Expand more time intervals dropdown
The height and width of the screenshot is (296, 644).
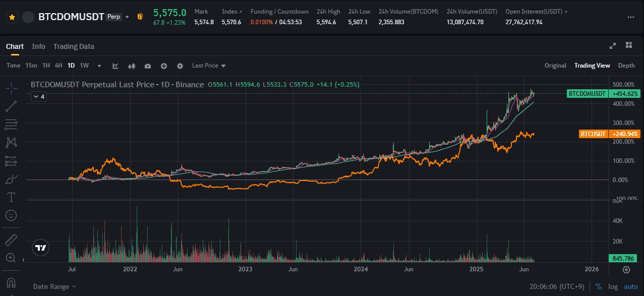click(99, 66)
